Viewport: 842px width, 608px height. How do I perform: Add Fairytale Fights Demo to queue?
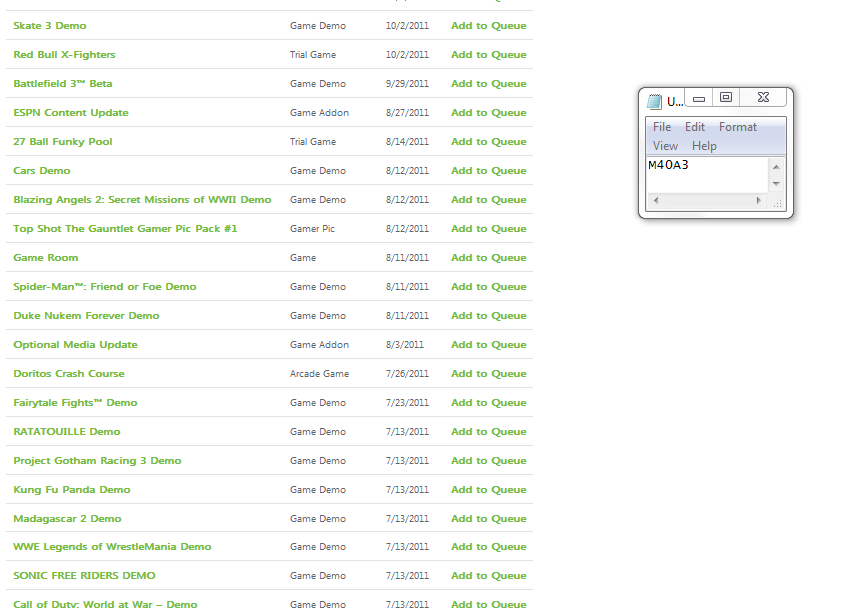coord(489,403)
